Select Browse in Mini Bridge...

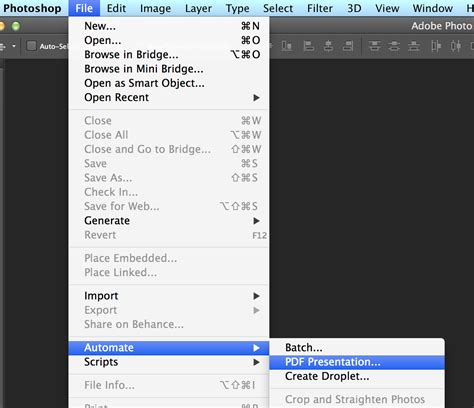pos(169,69)
